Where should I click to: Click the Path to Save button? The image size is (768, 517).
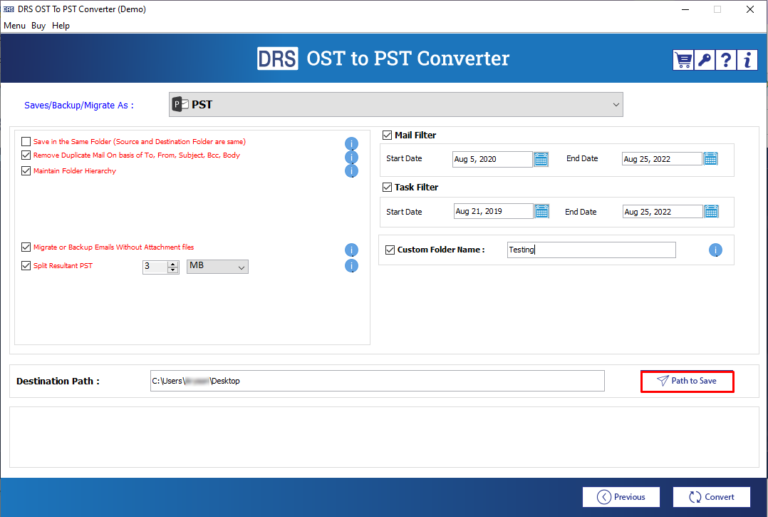(687, 381)
